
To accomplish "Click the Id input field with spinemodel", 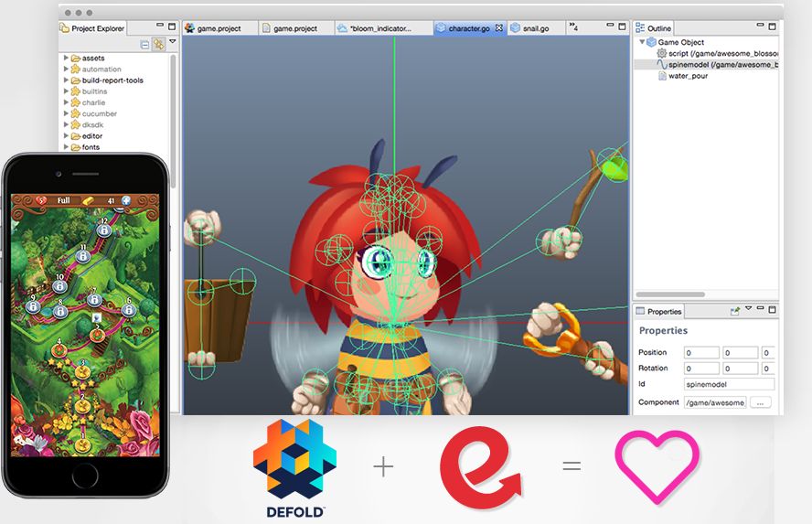I will click(729, 384).
